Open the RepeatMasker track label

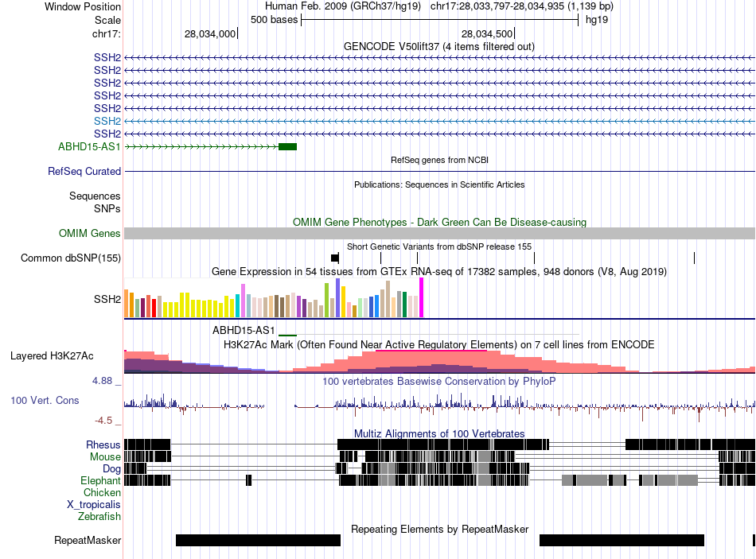pos(88,540)
